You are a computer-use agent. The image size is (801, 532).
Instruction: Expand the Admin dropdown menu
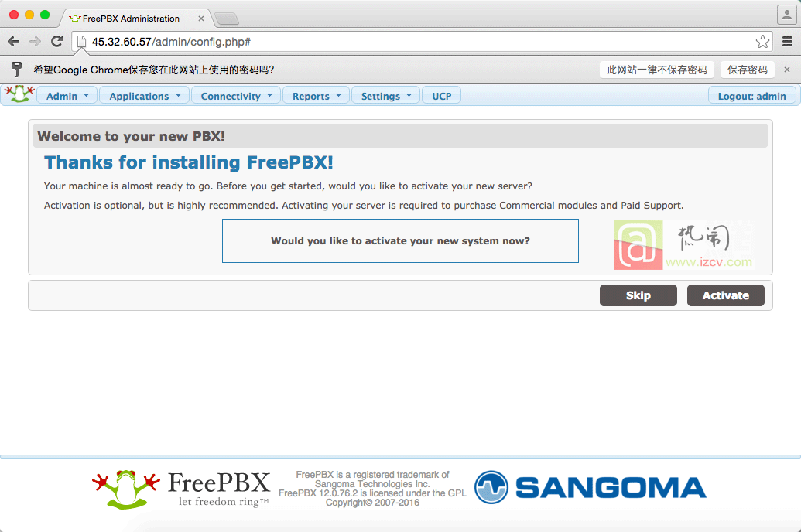pyautogui.click(x=67, y=95)
